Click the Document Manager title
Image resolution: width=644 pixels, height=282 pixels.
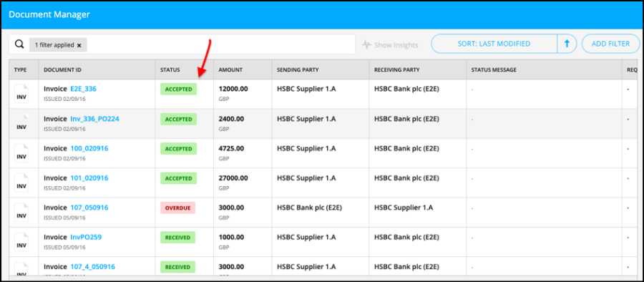(49, 14)
